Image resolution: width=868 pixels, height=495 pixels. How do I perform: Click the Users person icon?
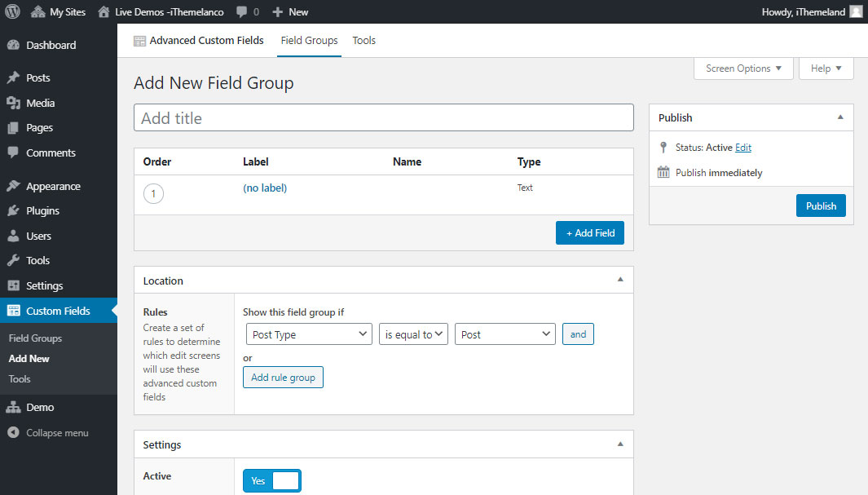coord(13,236)
